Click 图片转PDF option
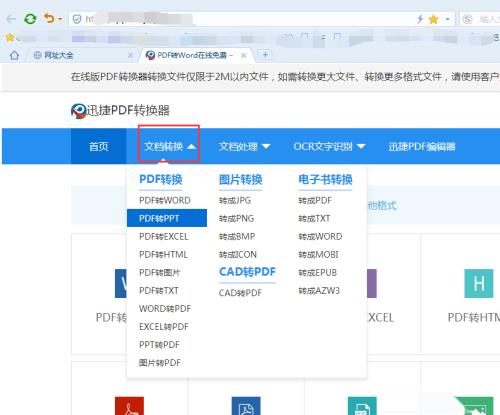 tap(160, 362)
